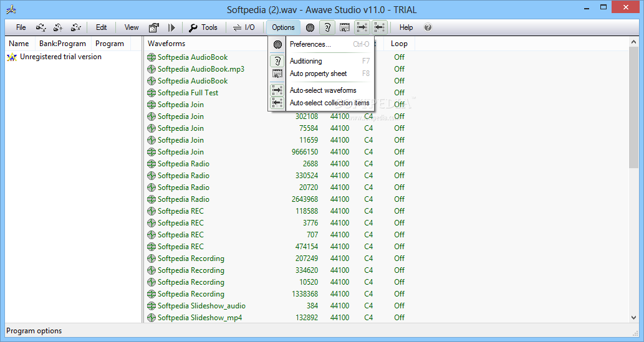Click the scrollbar down arrow
Screen dimensions: 644x342
click(633, 317)
